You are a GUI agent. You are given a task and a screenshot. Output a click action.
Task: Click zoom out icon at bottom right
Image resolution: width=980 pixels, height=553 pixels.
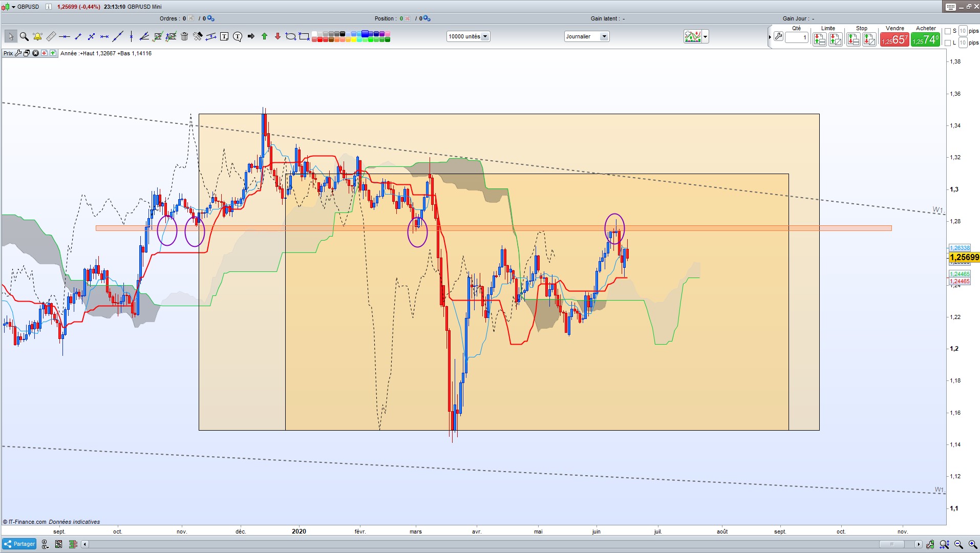click(x=958, y=544)
